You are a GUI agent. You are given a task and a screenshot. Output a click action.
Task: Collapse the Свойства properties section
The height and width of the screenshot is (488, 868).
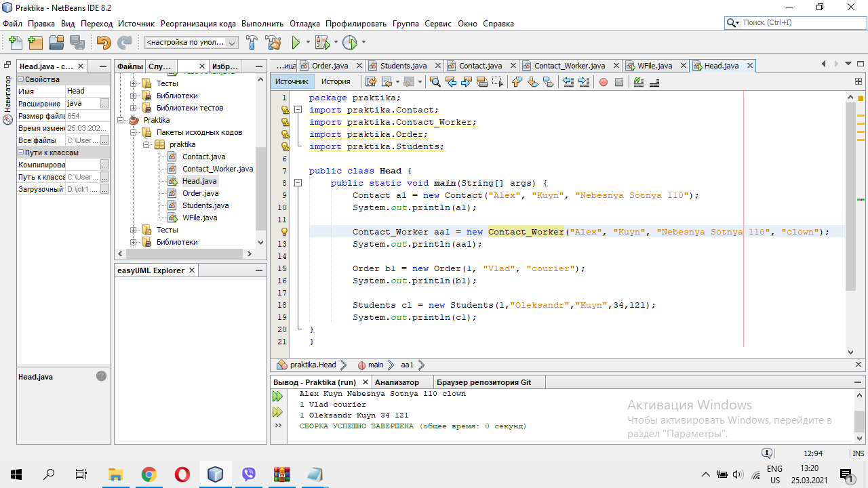[x=21, y=79]
